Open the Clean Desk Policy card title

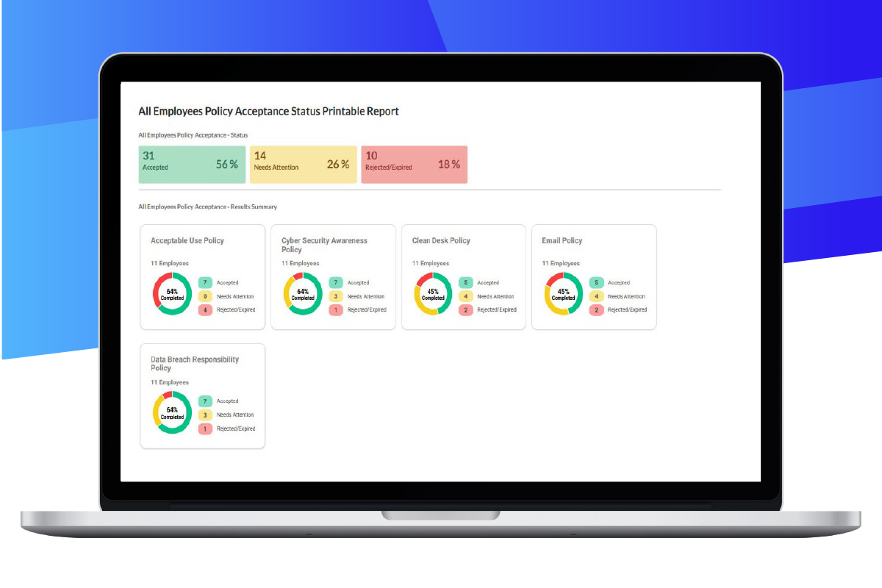[441, 240]
